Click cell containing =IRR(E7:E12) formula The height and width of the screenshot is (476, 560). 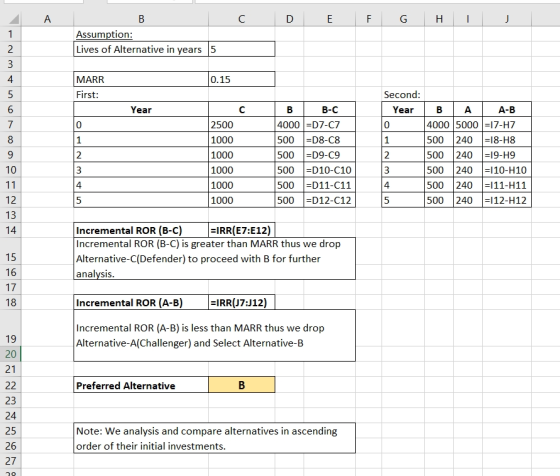241,230
